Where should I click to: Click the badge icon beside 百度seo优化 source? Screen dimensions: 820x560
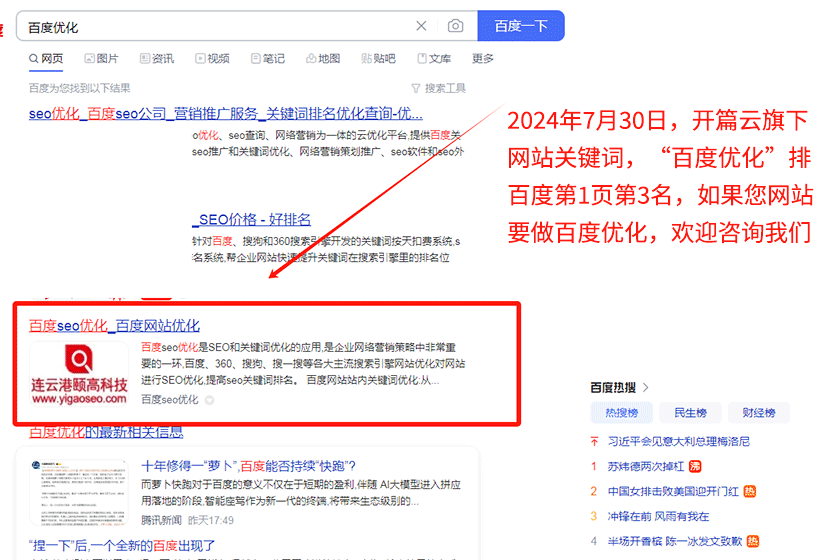210,401
